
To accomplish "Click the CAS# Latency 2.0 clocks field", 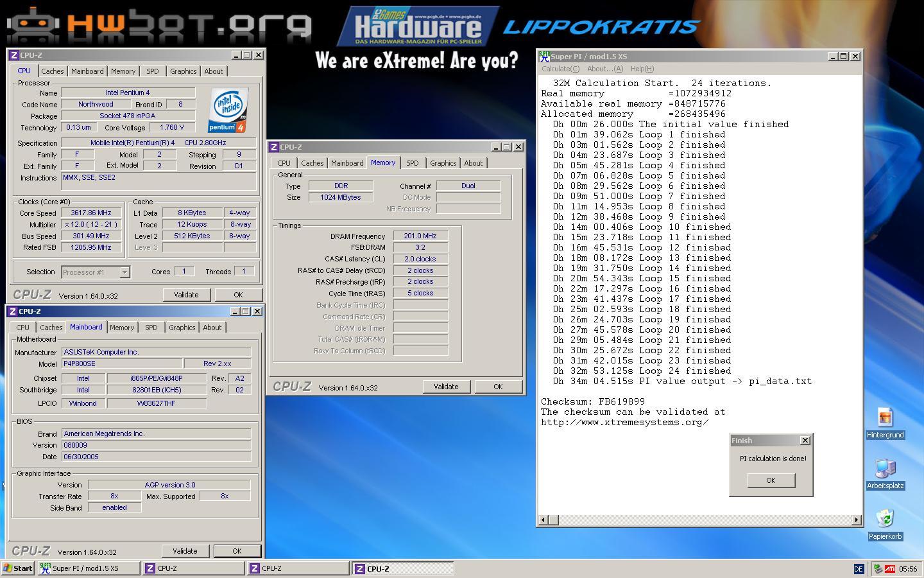I will 420,259.
